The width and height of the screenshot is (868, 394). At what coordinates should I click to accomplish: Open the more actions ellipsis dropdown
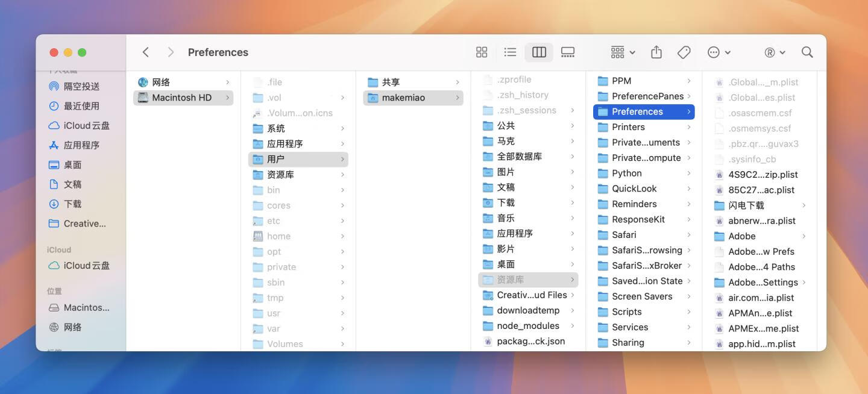tap(719, 52)
